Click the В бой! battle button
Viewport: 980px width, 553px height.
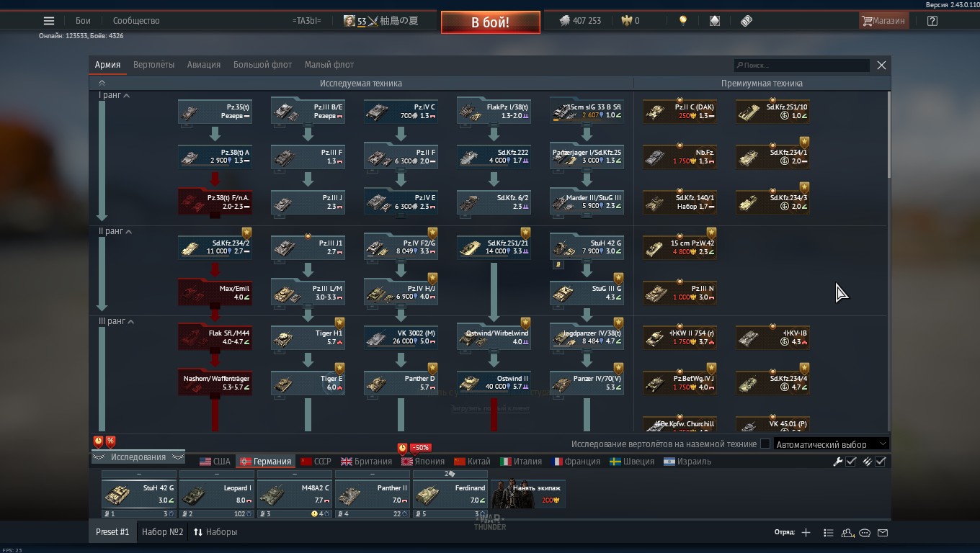[491, 22]
